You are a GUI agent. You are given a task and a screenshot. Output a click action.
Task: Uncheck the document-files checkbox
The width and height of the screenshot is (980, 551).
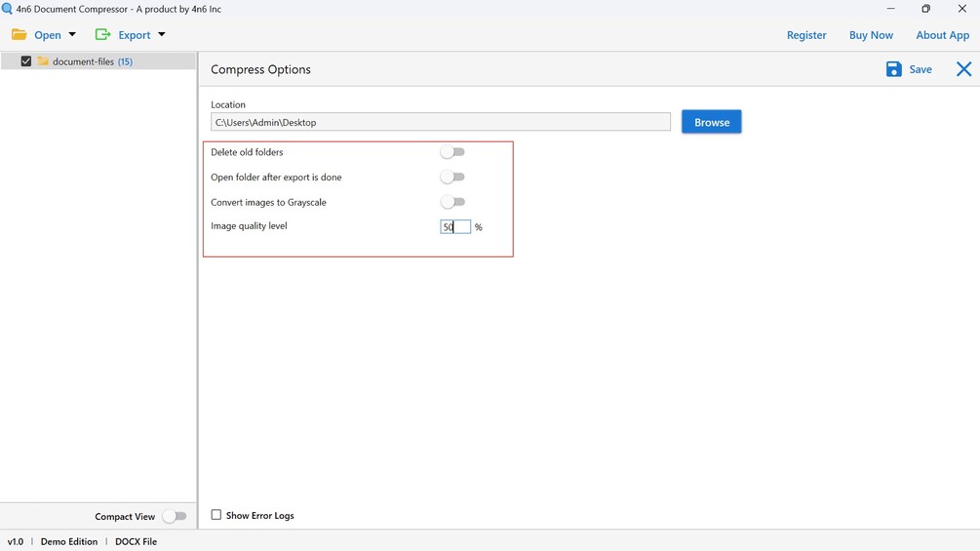(26, 61)
